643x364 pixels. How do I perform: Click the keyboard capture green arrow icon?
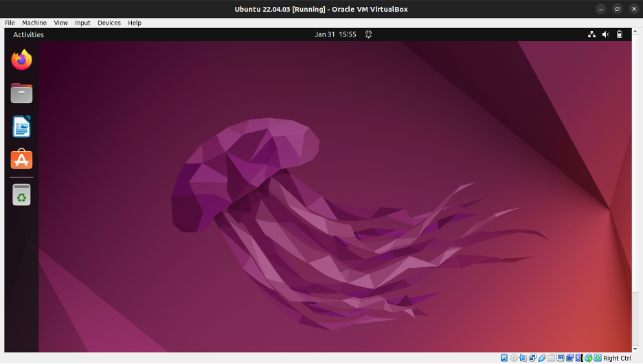598,358
